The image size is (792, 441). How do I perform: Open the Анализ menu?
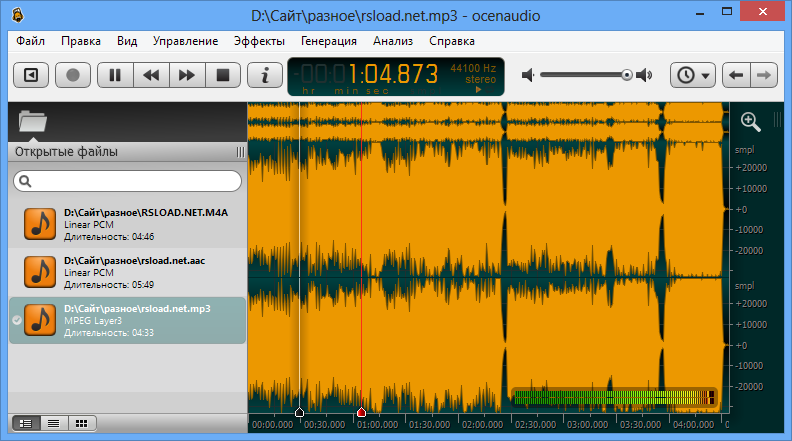point(393,41)
